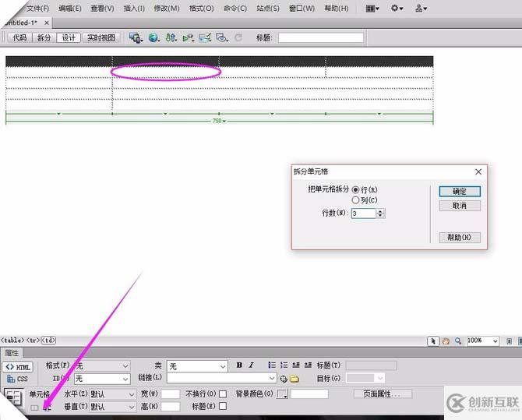522x420 pixels.
Task: Close the 拆分单元格 dialog
Action: tap(478, 171)
